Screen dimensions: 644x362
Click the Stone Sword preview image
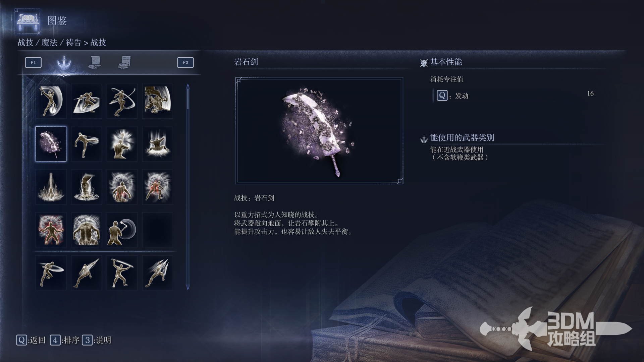click(319, 131)
